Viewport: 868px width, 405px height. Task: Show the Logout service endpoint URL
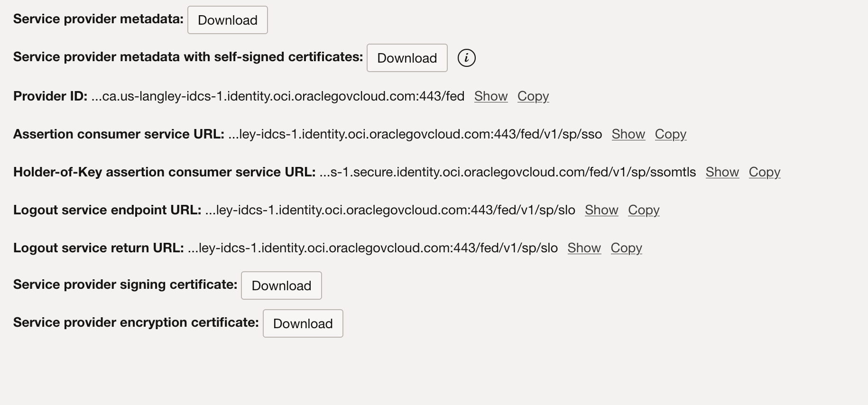point(601,210)
